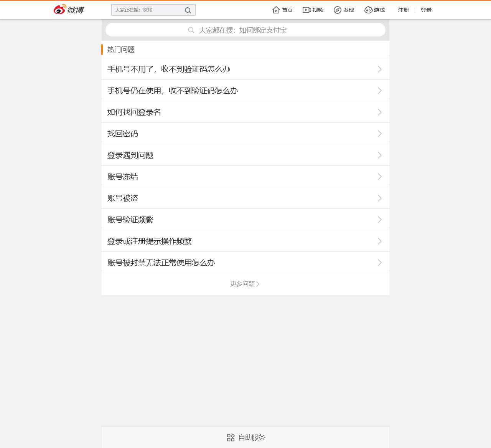491x448 pixels.
Task: Open 登录或注册提示操作频繁 question
Action: [245, 241]
